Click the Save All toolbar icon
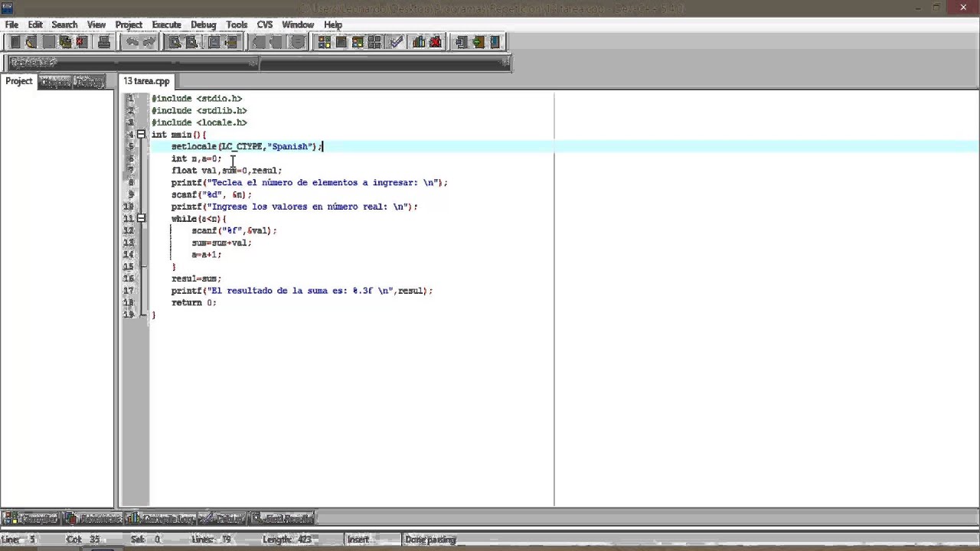 point(65,42)
